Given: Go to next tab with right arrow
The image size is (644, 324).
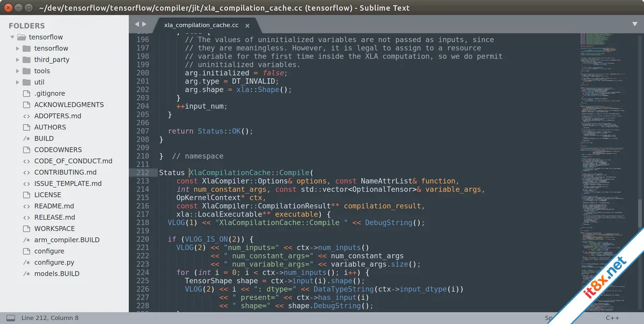Looking at the screenshot, I should [x=144, y=24].
